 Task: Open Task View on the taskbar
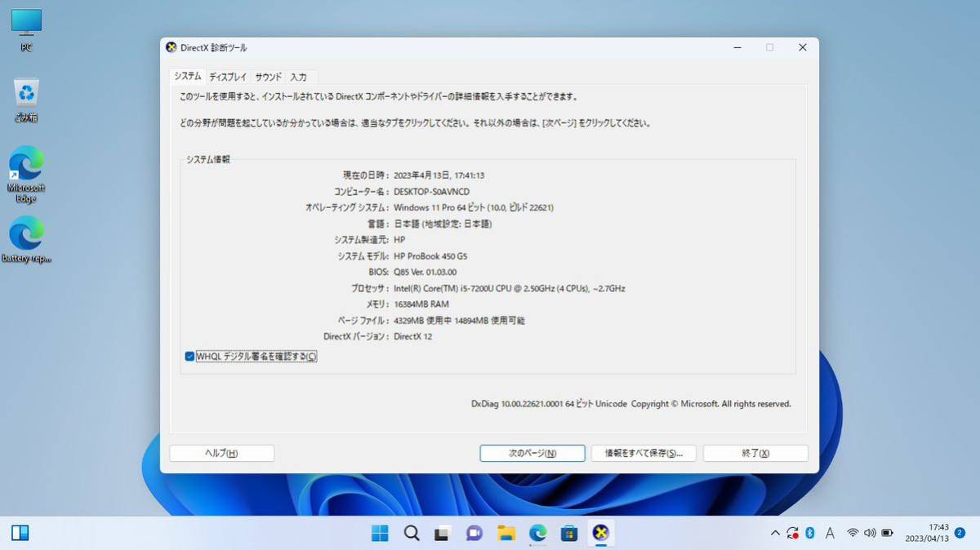click(x=443, y=533)
